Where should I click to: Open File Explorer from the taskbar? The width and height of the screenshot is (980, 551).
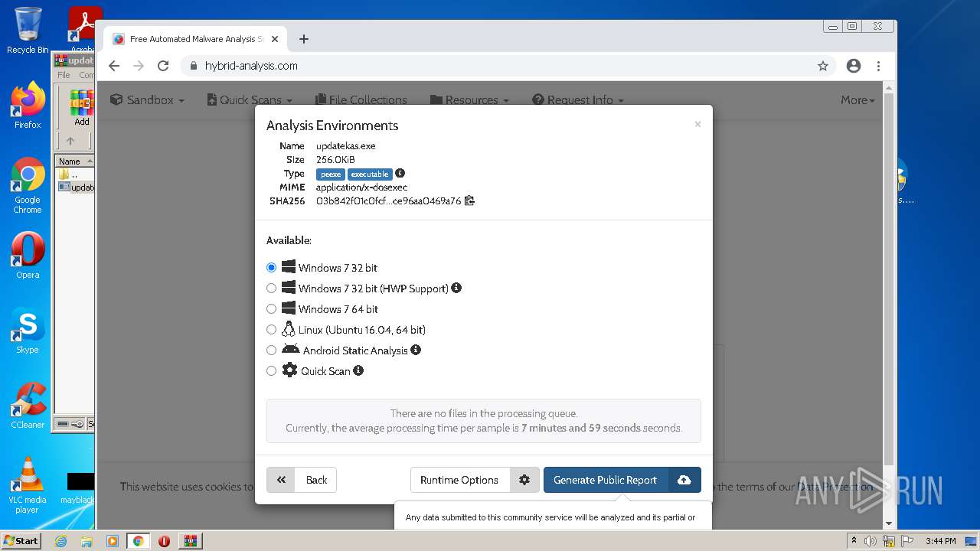pos(87,541)
